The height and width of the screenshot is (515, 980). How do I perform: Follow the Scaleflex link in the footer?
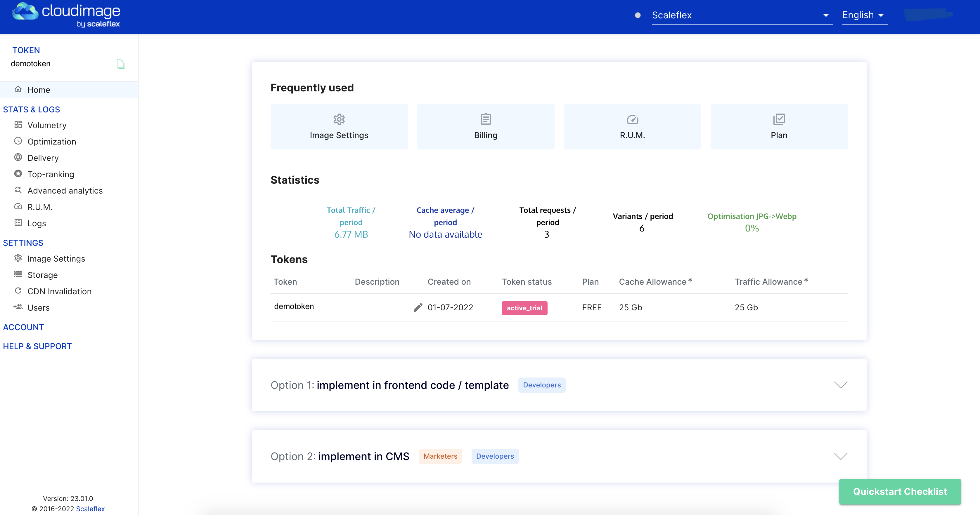[x=90, y=509]
